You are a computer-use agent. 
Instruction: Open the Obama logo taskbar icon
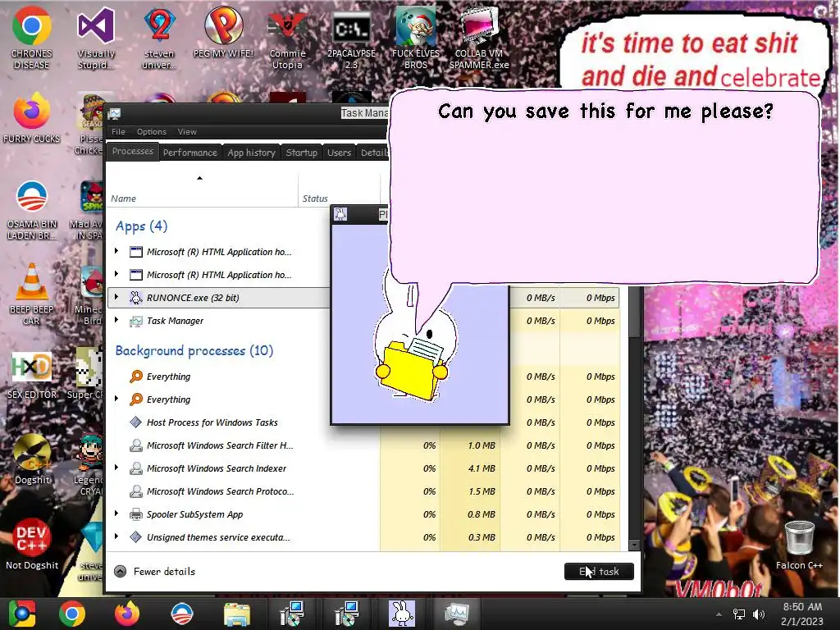click(182, 614)
